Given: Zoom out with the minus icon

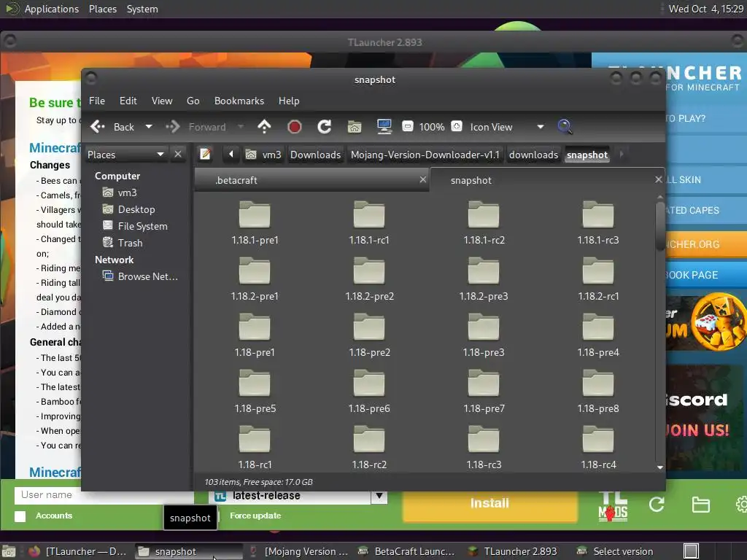Looking at the screenshot, I should coord(407,127).
